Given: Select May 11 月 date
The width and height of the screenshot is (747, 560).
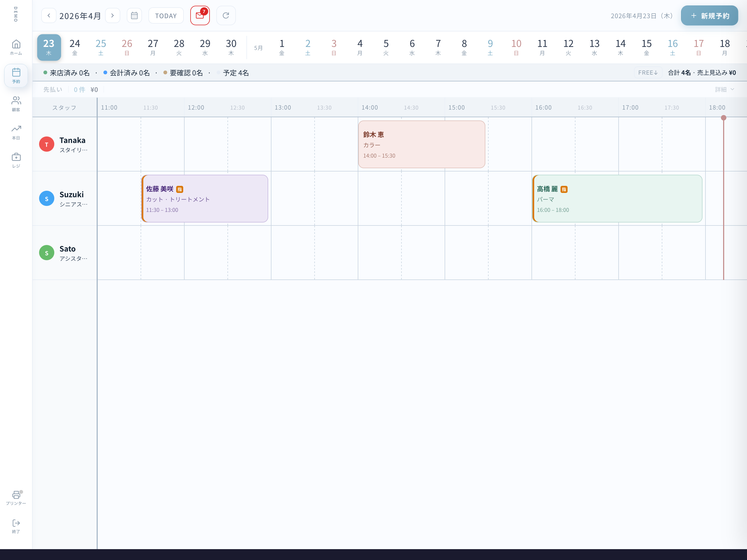Looking at the screenshot, I should [542, 47].
